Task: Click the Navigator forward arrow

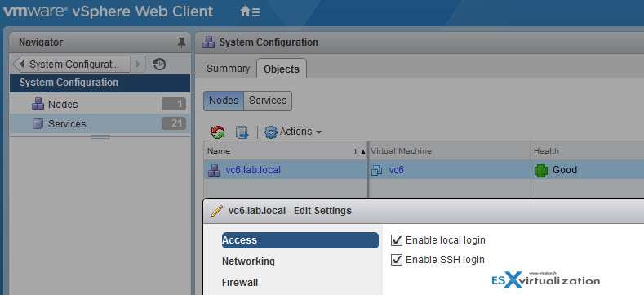Action: point(139,65)
